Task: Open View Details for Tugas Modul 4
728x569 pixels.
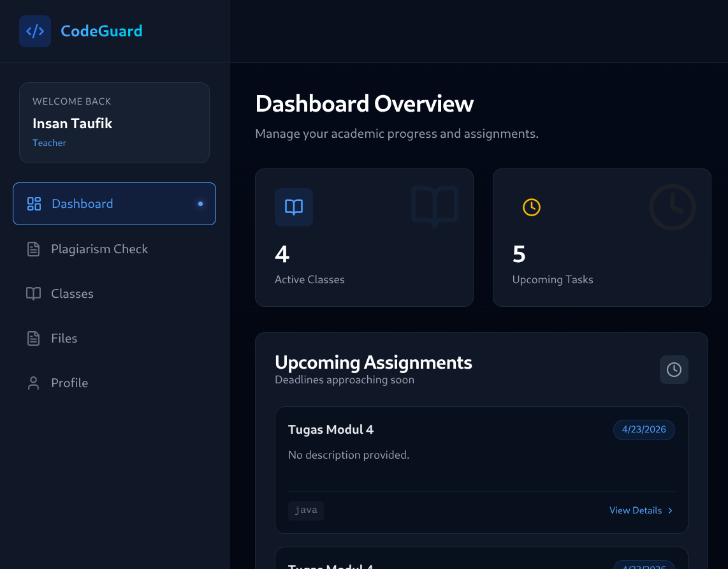Action: point(641,510)
